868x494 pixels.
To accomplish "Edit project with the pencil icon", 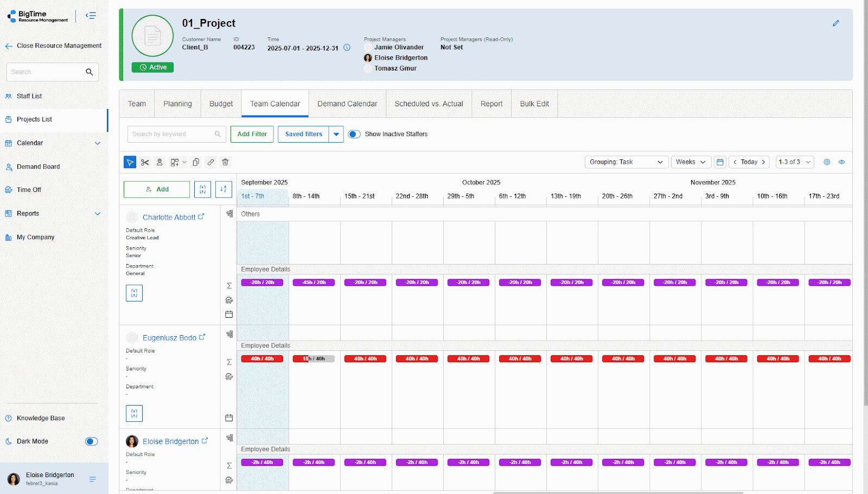I will coord(835,23).
